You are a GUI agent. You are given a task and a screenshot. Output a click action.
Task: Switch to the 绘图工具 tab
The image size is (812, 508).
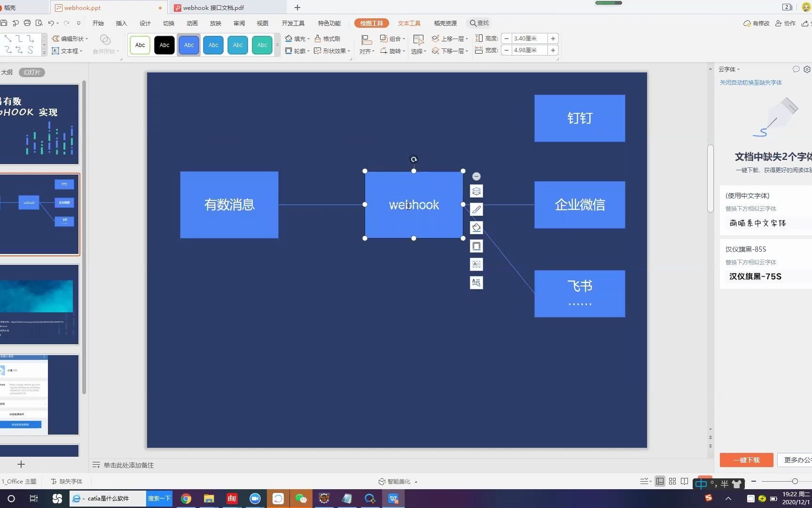coord(372,23)
